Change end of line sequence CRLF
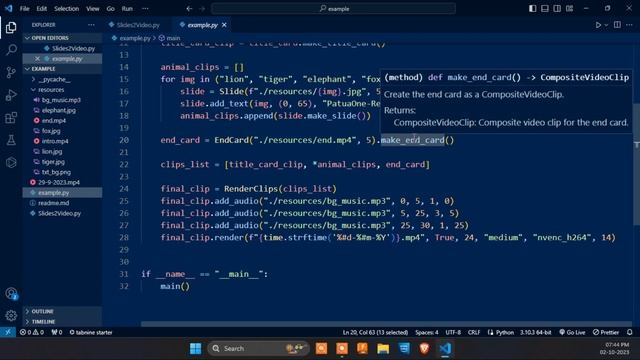 (473, 332)
